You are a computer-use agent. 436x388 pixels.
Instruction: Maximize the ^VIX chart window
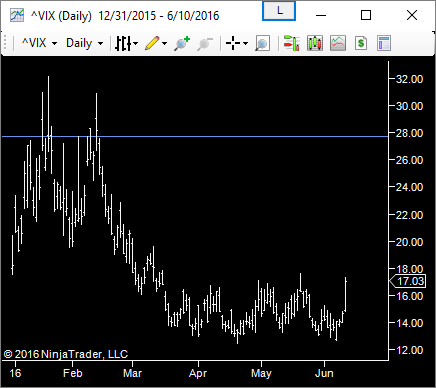pyautogui.click(x=366, y=15)
